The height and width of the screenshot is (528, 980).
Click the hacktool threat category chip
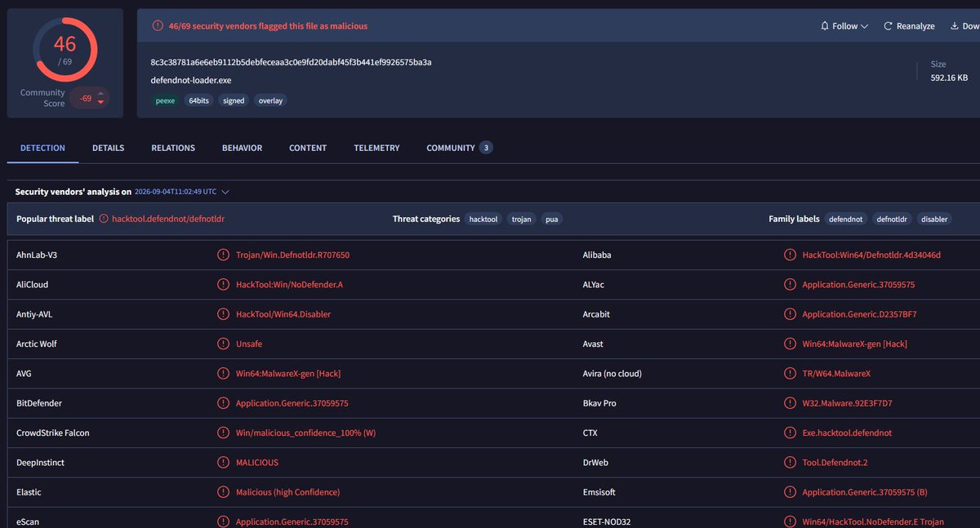pyautogui.click(x=484, y=219)
